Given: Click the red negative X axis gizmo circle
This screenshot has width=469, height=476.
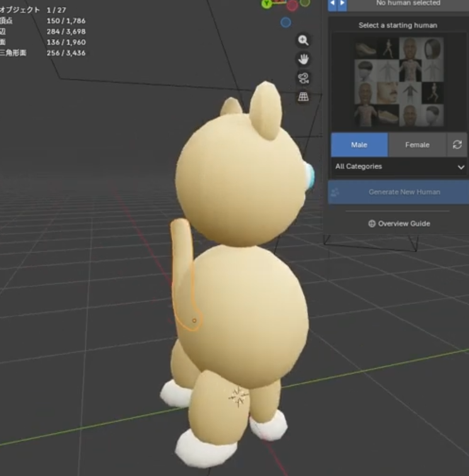Looking at the screenshot, I should tap(292, 6).
